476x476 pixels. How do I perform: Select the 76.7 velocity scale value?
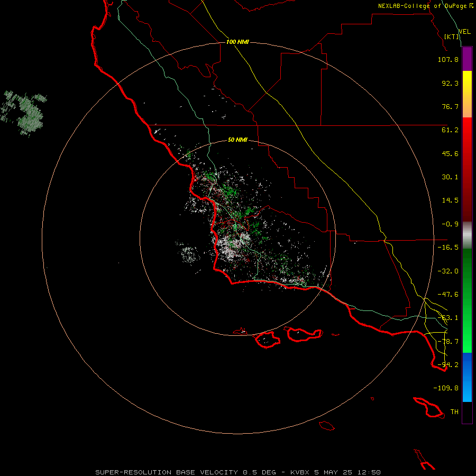click(450, 106)
